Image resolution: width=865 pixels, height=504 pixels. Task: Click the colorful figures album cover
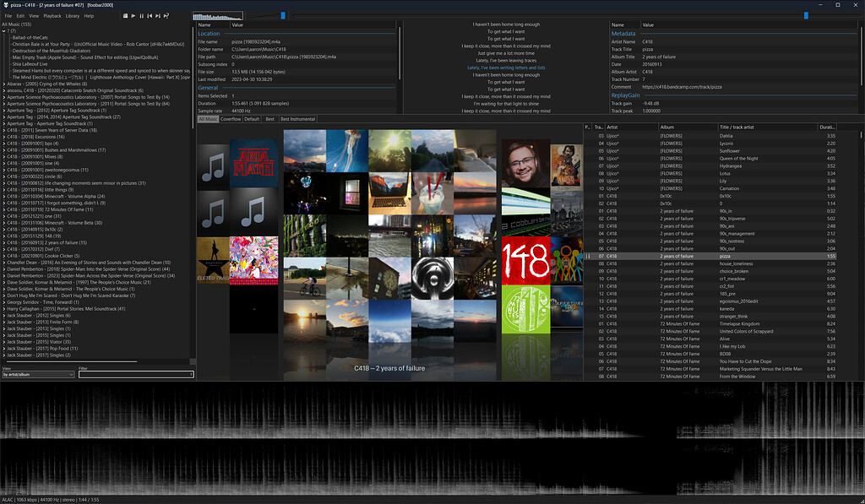pos(567,261)
